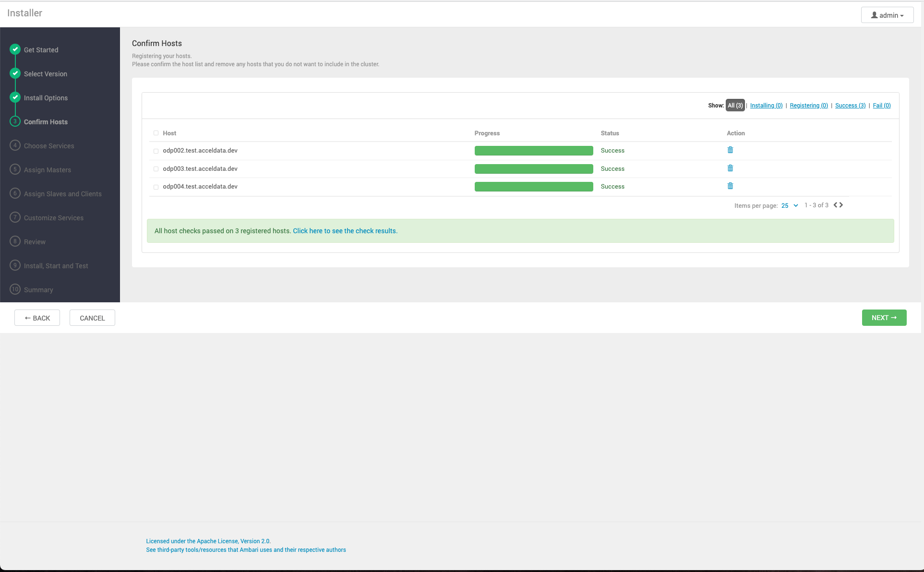Click step 9 circle for Install, Start and Test
924x572 pixels.
15,265
